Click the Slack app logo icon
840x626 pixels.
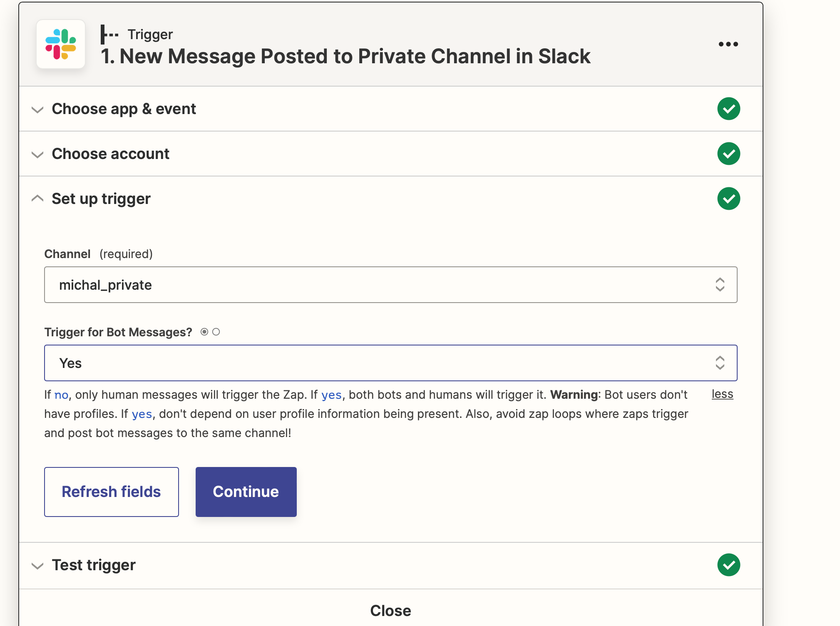61,44
